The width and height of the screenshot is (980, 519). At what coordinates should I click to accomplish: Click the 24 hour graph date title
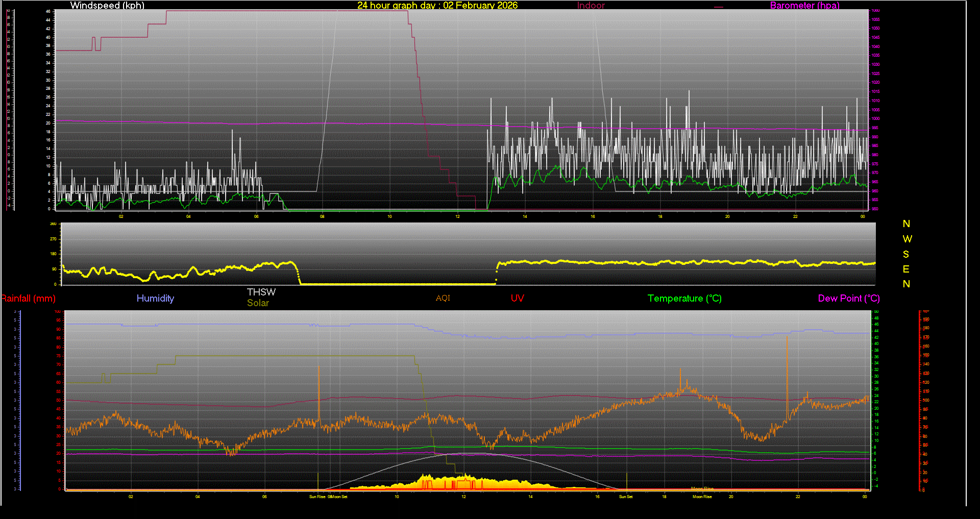pos(438,6)
